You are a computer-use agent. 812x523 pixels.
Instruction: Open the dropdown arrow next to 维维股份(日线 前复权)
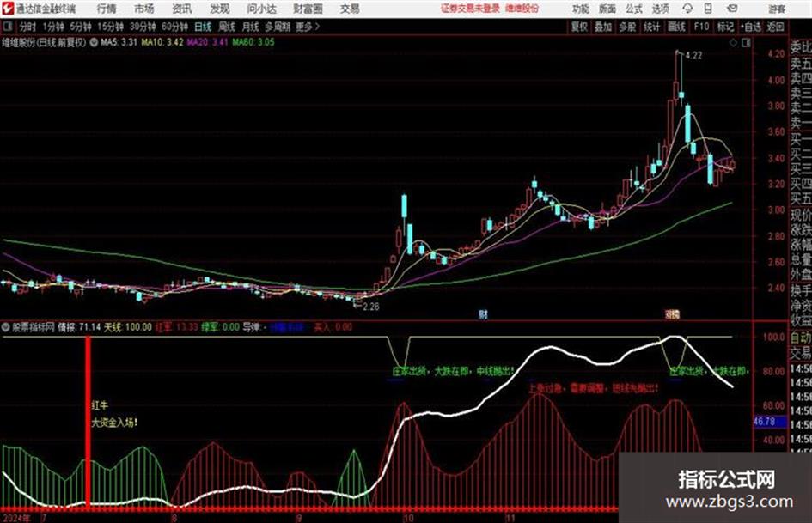pos(94,42)
